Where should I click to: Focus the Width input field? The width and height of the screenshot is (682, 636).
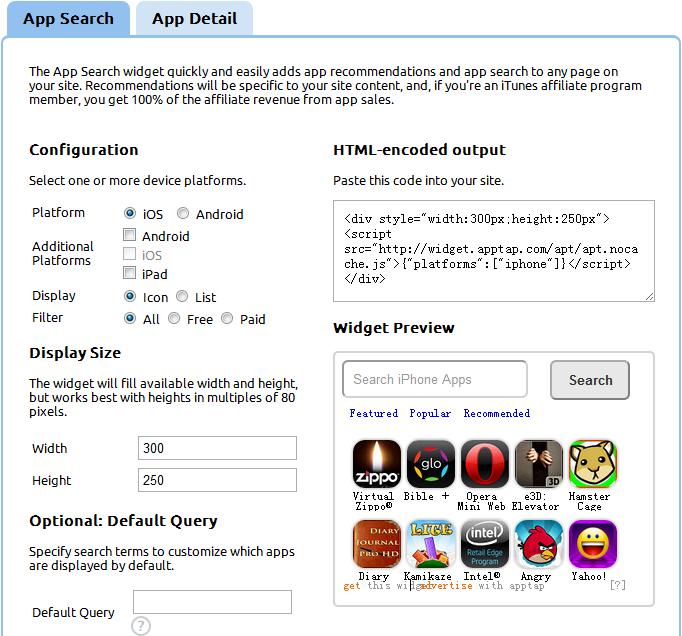[x=217, y=448]
